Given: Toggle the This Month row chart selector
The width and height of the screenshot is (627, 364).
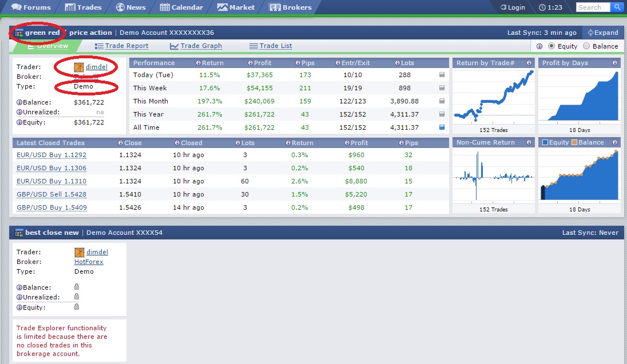Looking at the screenshot, I should [442, 101].
